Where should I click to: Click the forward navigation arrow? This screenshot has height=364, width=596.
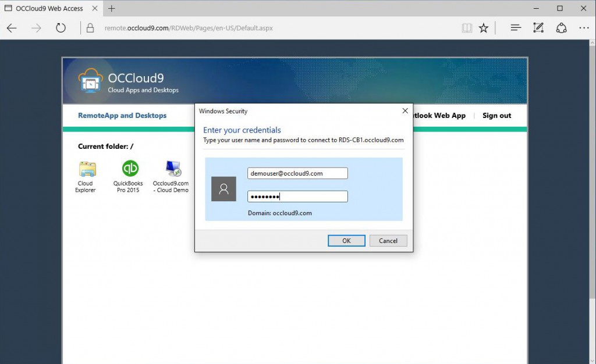tap(36, 28)
